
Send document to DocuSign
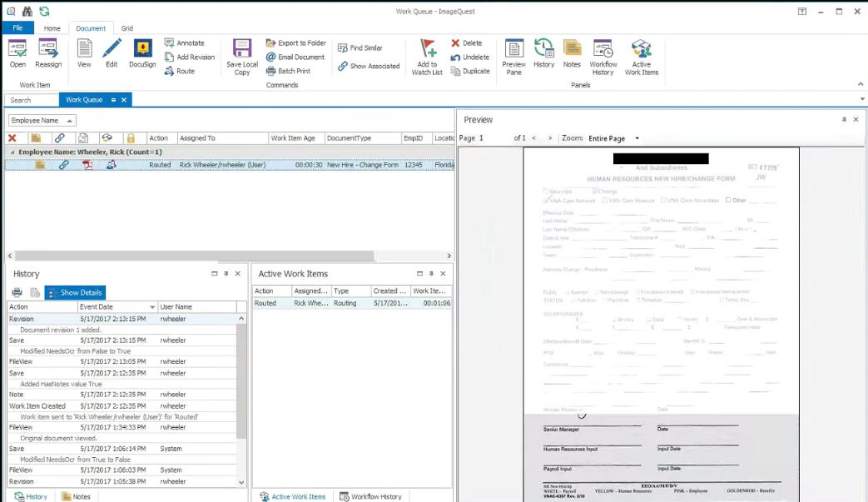click(x=142, y=53)
